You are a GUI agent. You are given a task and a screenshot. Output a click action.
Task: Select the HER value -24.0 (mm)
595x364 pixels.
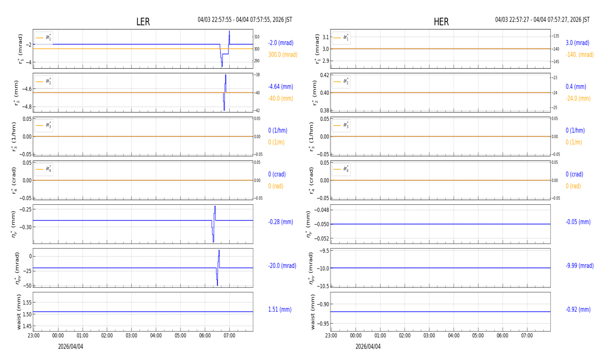[578, 99]
